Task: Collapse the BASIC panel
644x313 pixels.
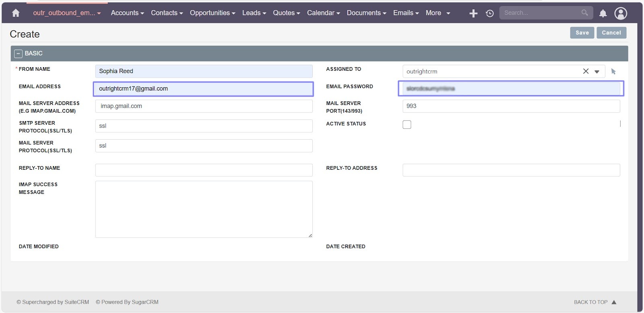Action: pos(18,54)
